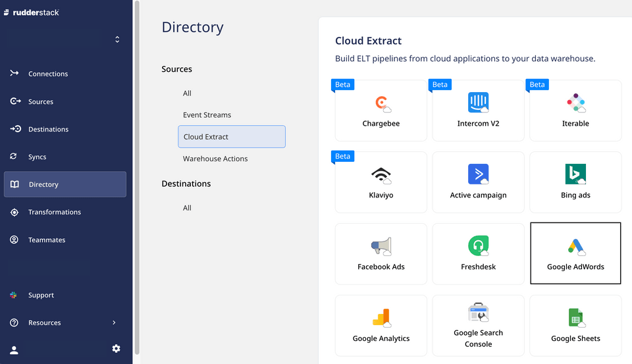
Task: Click the RudderStack logo
Action: click(x=31, y=13)
